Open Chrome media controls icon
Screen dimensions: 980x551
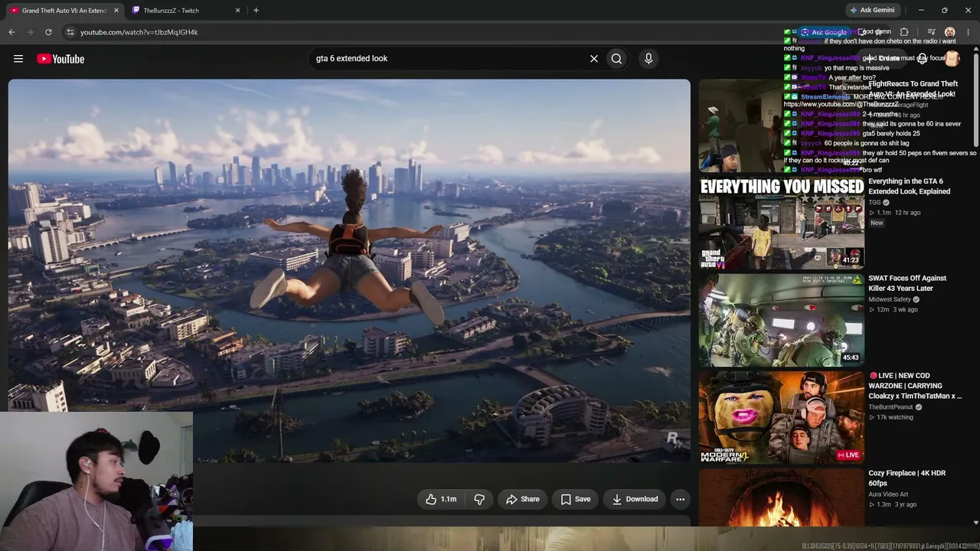click(x=931, y=32)
